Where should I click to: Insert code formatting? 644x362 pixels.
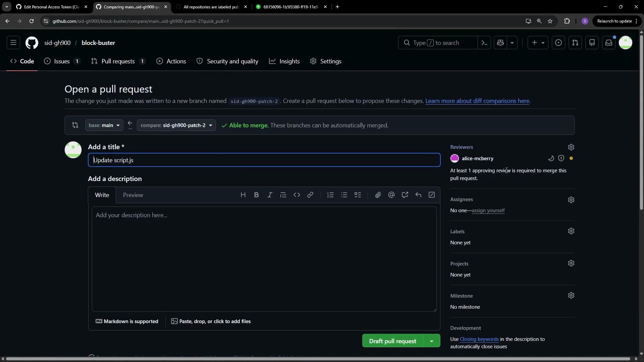(x=297, y=195)
